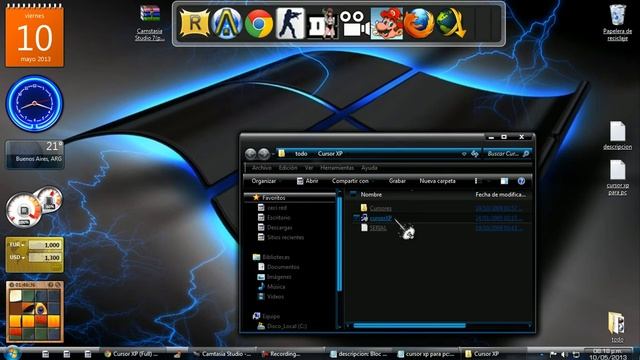Refresh the Explorer address bar
This screenshot has width=640, height=360.
pos(475,153)
